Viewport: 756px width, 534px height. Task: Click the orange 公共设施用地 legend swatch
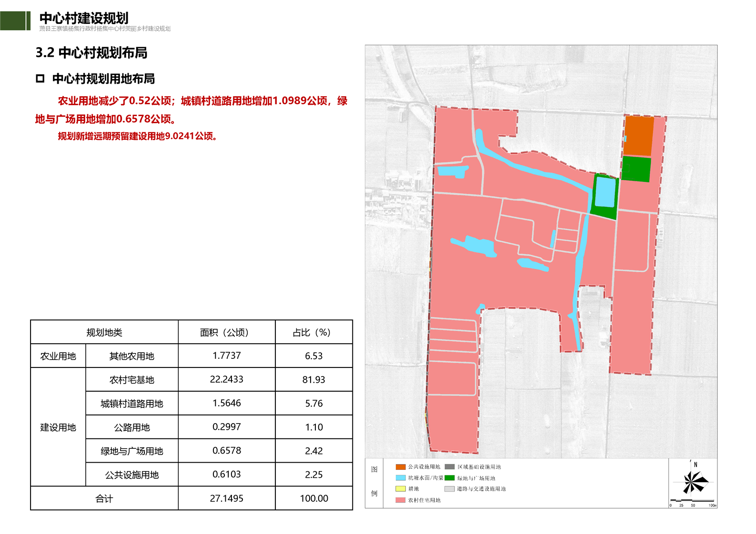400,467
